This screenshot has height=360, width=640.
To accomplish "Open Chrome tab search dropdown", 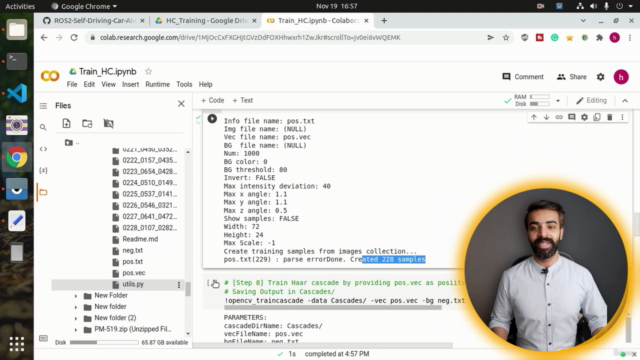I will [583, 20].
